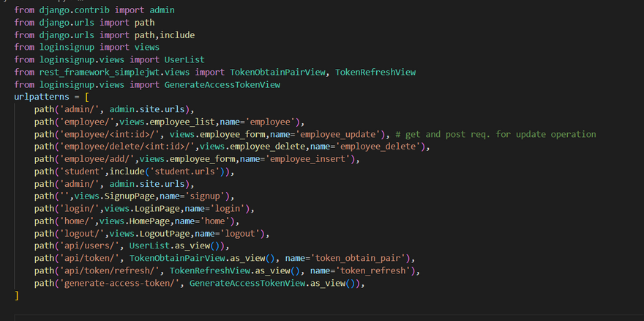Click 'GenerateAccessTokenView' in the import statement
The width and height of the screenshot is (644, 321).
point(222,85)
